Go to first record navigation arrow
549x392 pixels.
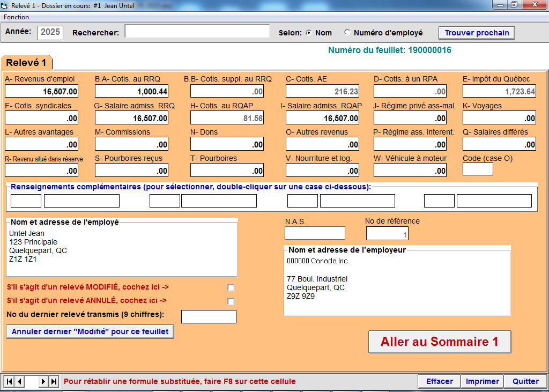(x=9, y=381)
